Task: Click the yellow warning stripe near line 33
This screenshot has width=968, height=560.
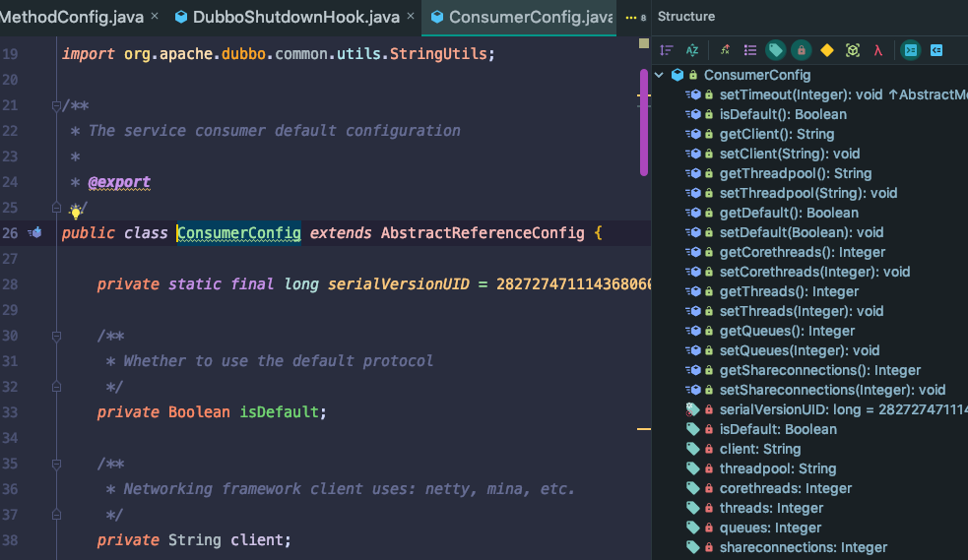Action: (644, 429)
